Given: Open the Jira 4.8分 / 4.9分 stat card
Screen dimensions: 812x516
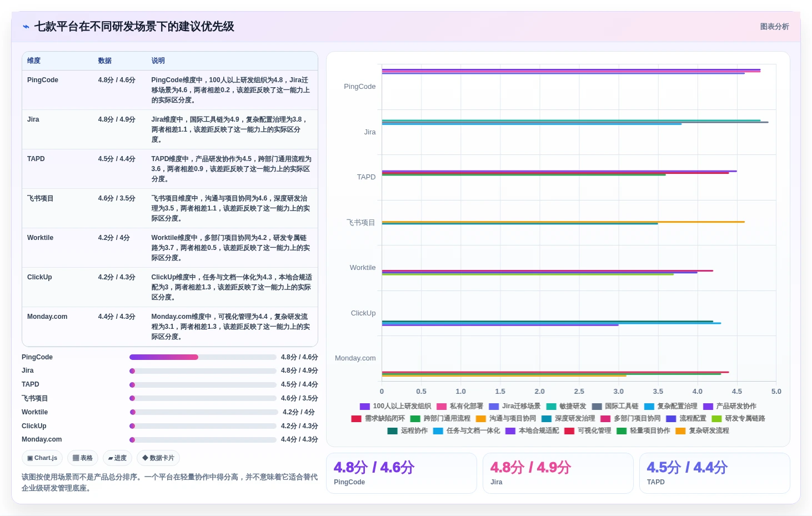Looking at the screenshot, I should click(x=558, y=473).
